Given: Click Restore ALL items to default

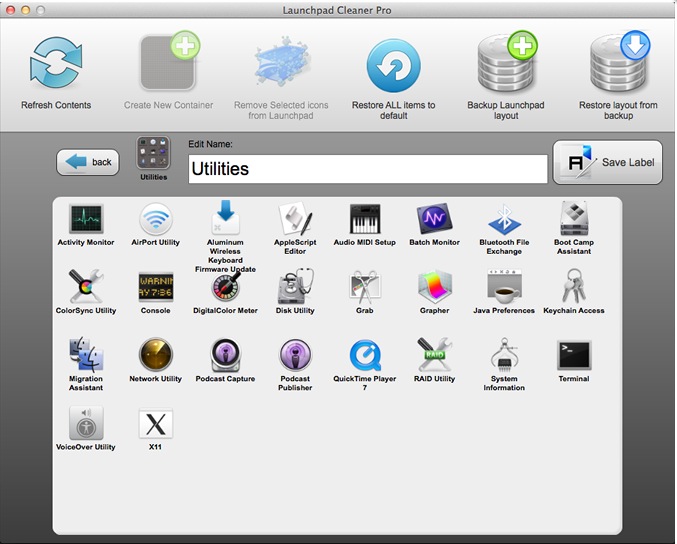Looking at the screenshot, I should (x=393, y=66).
